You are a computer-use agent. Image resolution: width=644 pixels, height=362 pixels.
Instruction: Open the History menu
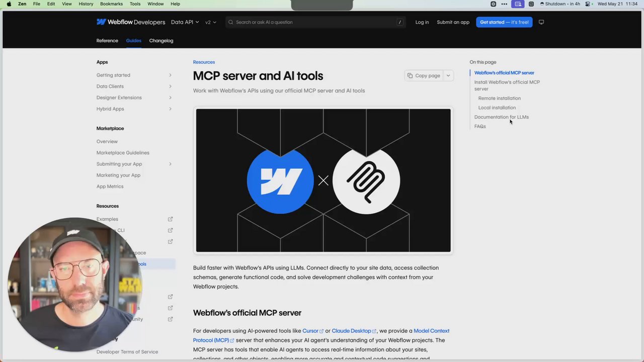[x=86, y=4]
